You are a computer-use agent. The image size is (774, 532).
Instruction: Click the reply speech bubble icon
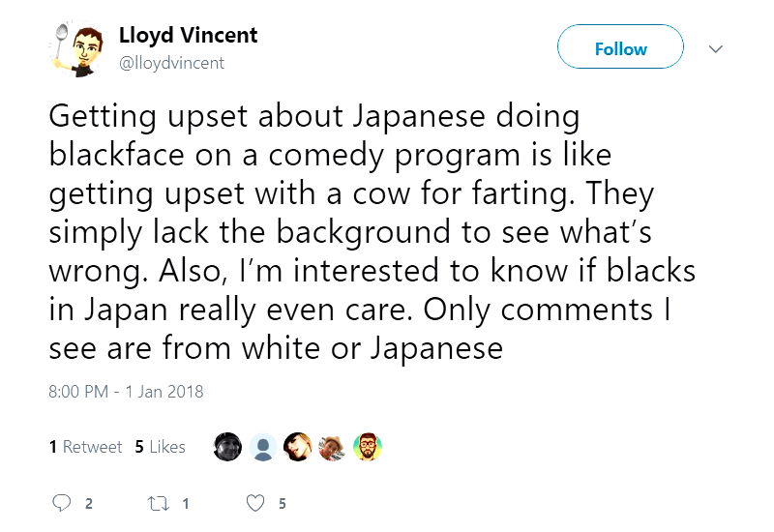pos(62,503)
